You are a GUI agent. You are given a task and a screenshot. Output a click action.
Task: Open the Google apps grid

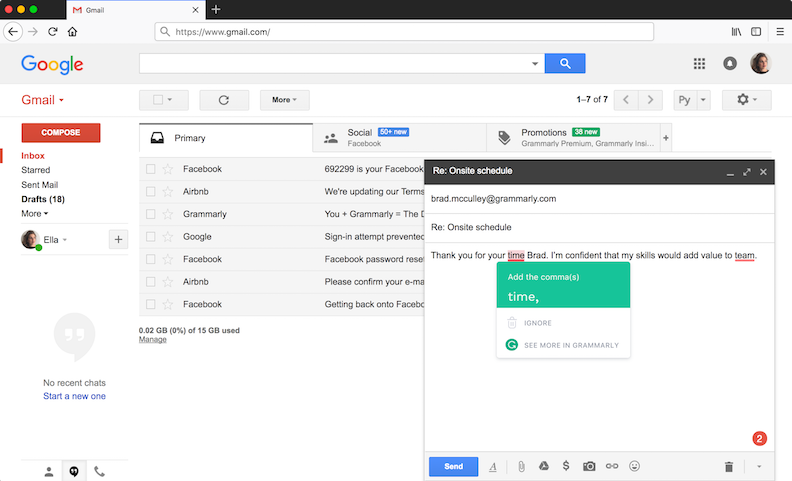pos(699,63)
